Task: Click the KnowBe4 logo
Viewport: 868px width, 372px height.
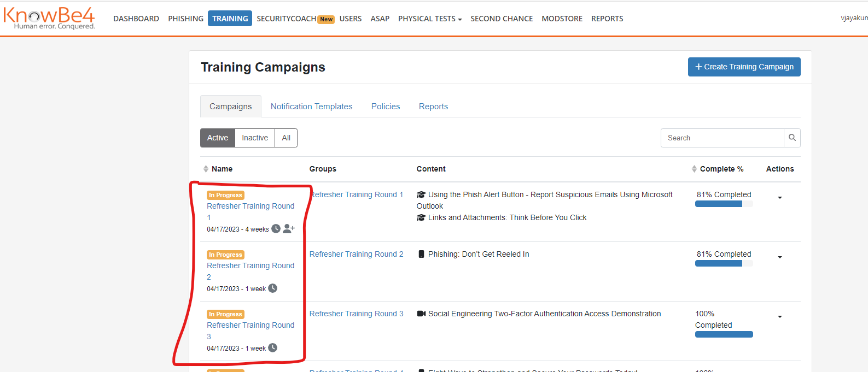Action: coord(49,18)
